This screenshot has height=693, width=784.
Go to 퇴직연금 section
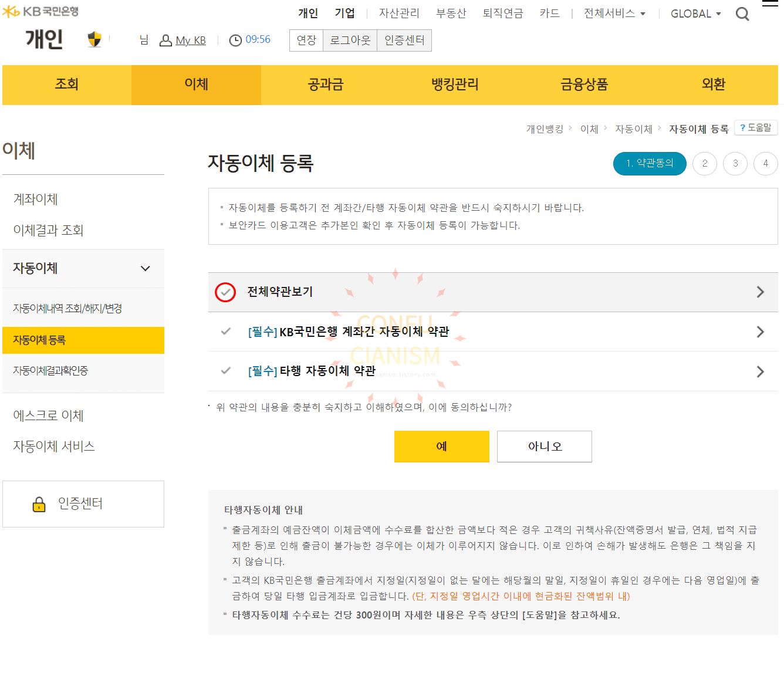point(503,13)
